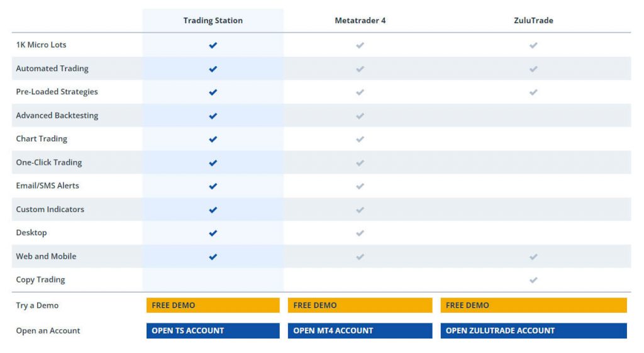Click the Copy Trading row label
644x353 pixels.
(40, 280)
